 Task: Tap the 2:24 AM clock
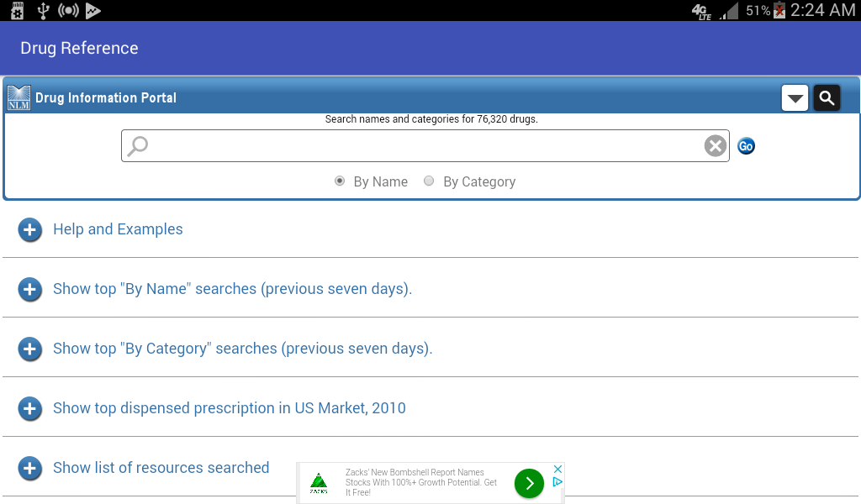pos(822,10)
